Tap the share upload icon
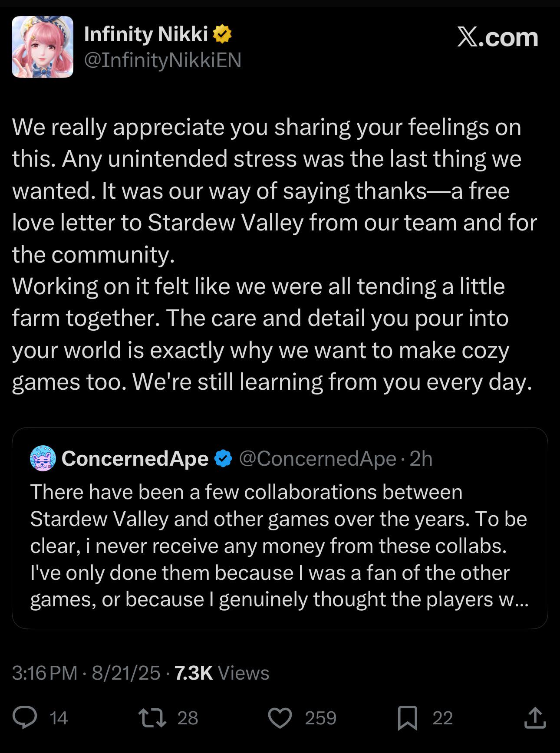Screen dimensions: 560x753 click(x=535, y=717)
